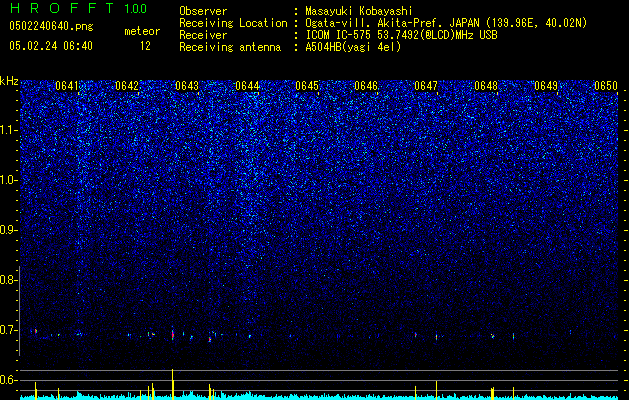Click file name 0502240640.png
Screen dimensions: 629x400
[51, 27]
